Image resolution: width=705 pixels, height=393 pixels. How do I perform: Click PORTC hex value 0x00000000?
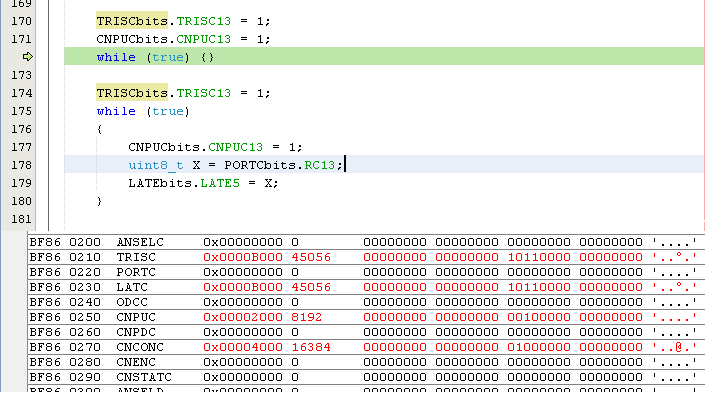(x=243, y=272)
